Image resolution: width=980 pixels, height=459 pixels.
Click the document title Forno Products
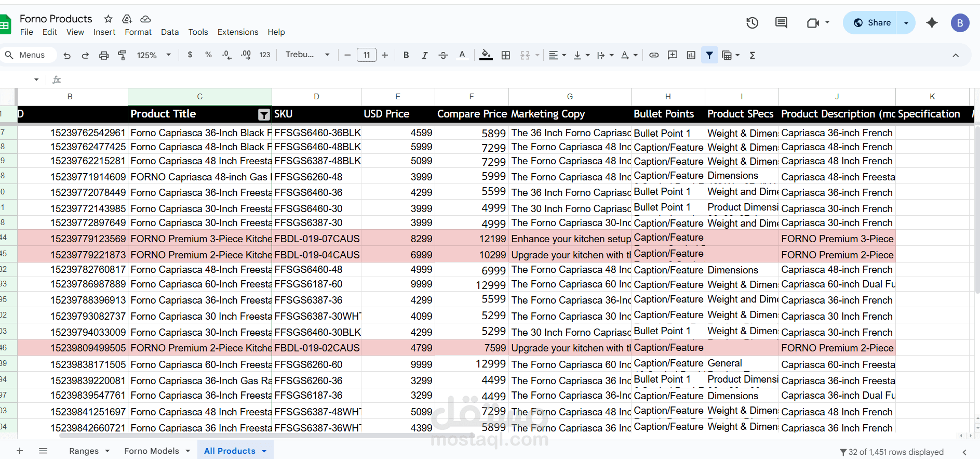(56, 19)
